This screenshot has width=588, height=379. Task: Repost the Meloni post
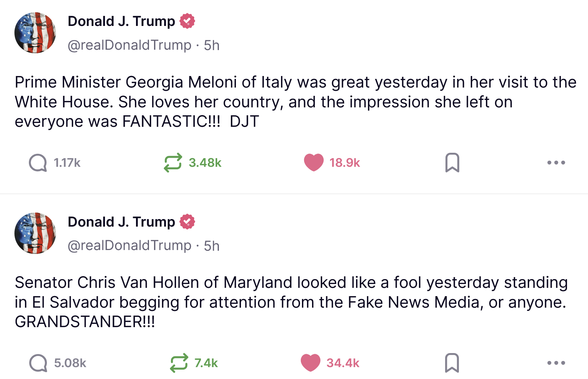pyautogui.click(x=173, y=163)
